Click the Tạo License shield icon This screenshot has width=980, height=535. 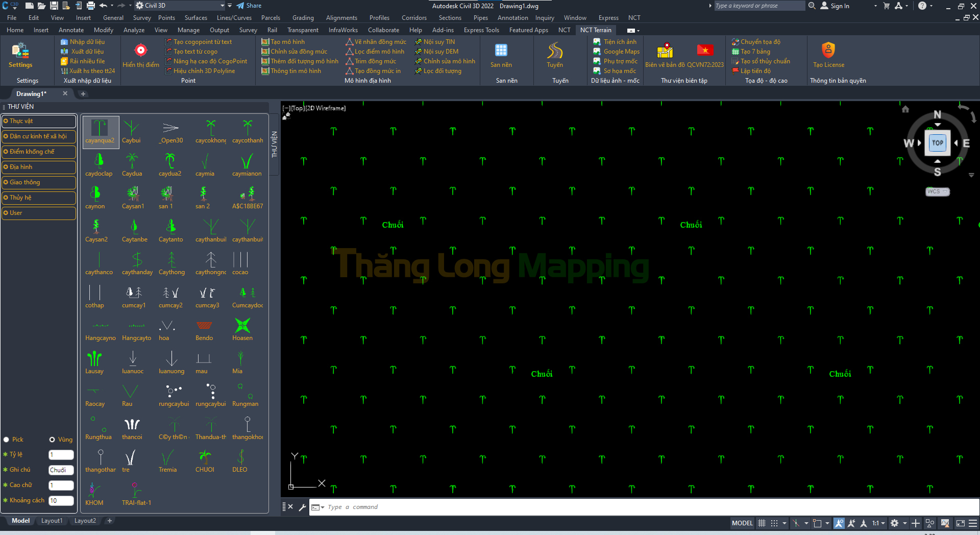coord(828,51)
